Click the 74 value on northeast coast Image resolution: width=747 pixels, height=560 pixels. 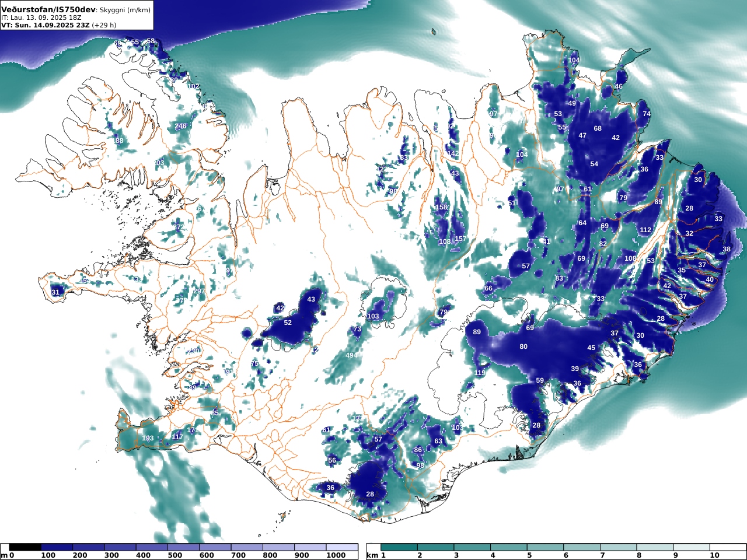(646, 114)
